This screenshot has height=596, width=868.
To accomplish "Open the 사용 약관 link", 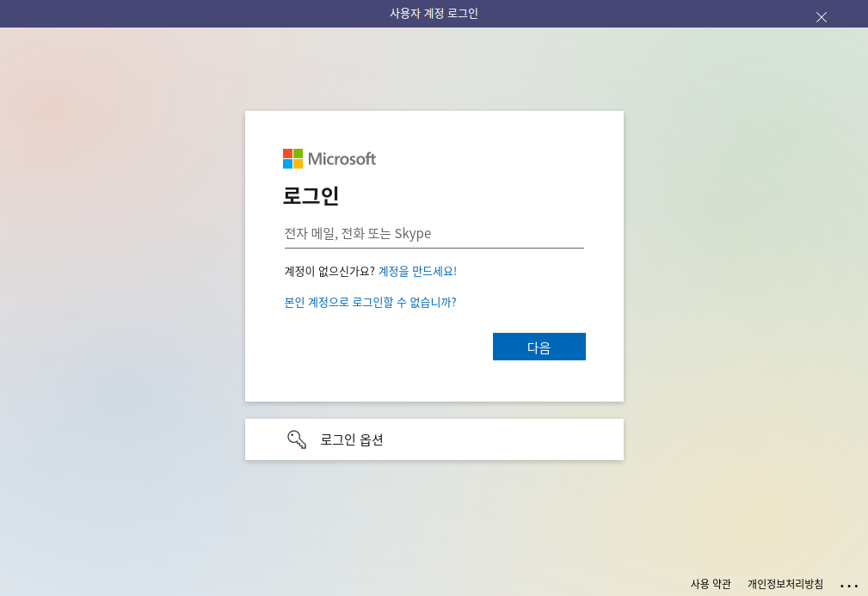I will 711,584.
